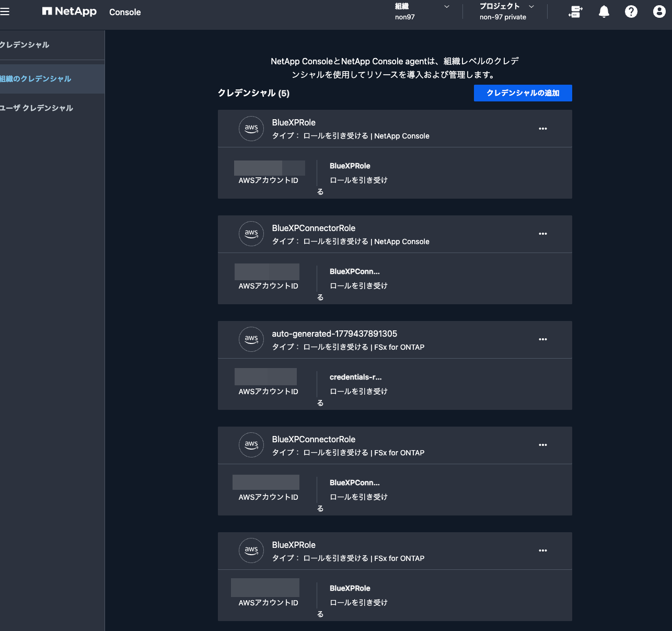Screen dimensions: 672x631
Task: Open the hamburger navigation menu
Action: coord(5,12)
